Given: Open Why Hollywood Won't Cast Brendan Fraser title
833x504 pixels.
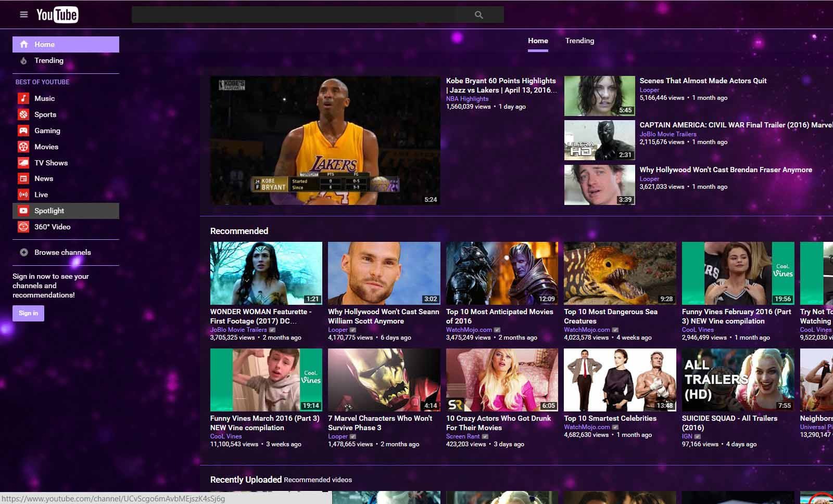Looking at the screenshot, I should pos(726,170).
